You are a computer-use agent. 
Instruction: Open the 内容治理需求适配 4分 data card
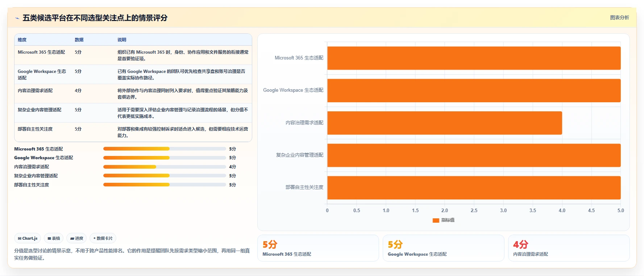pos(569,248)
